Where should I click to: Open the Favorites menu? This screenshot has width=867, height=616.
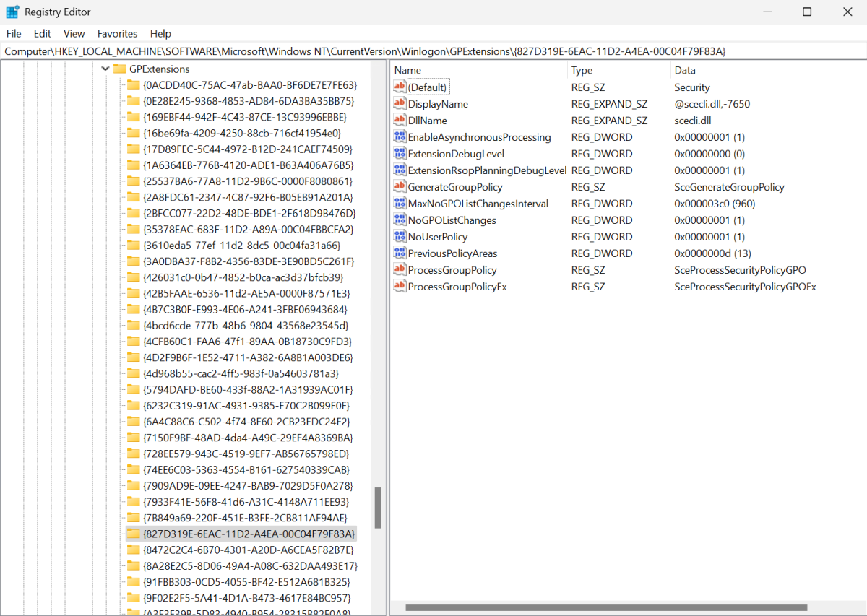pyautogui.click(x=117, y=33)
